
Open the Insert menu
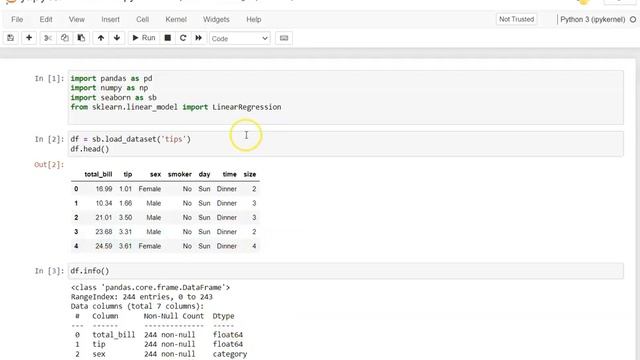point(110,19)
